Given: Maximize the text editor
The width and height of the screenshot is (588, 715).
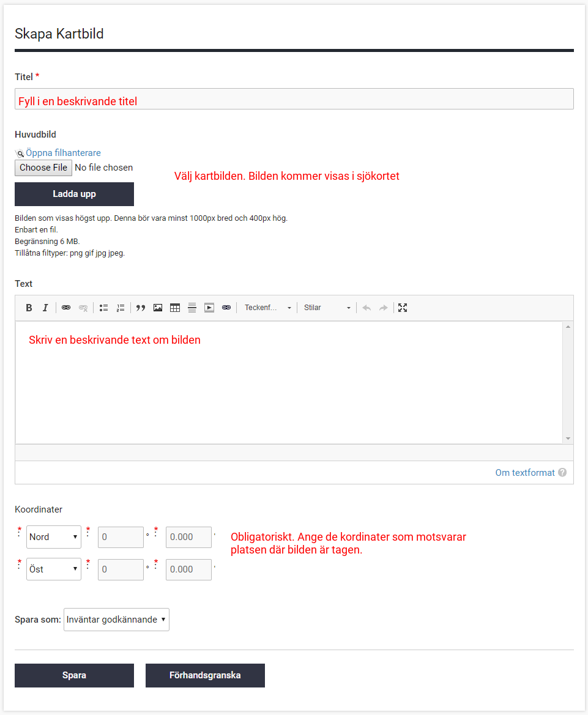Looking at the screenshot, I should pos(403,308).
